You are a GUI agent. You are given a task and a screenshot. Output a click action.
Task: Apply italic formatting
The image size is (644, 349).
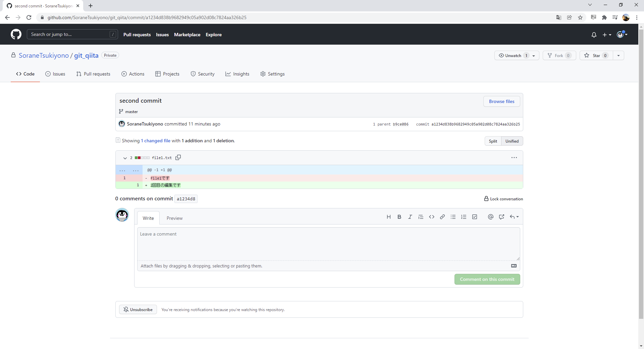pyautogui.click(x=410, y=217)
